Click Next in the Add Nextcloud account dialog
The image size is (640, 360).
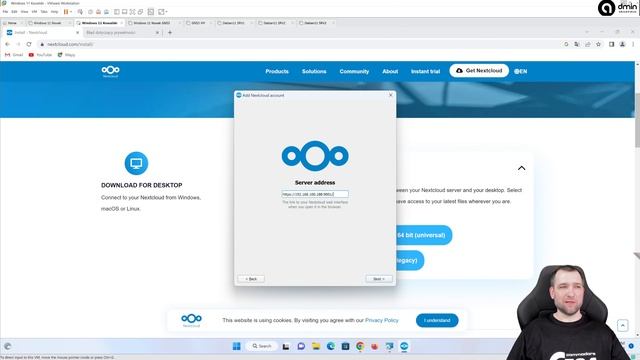379,279
